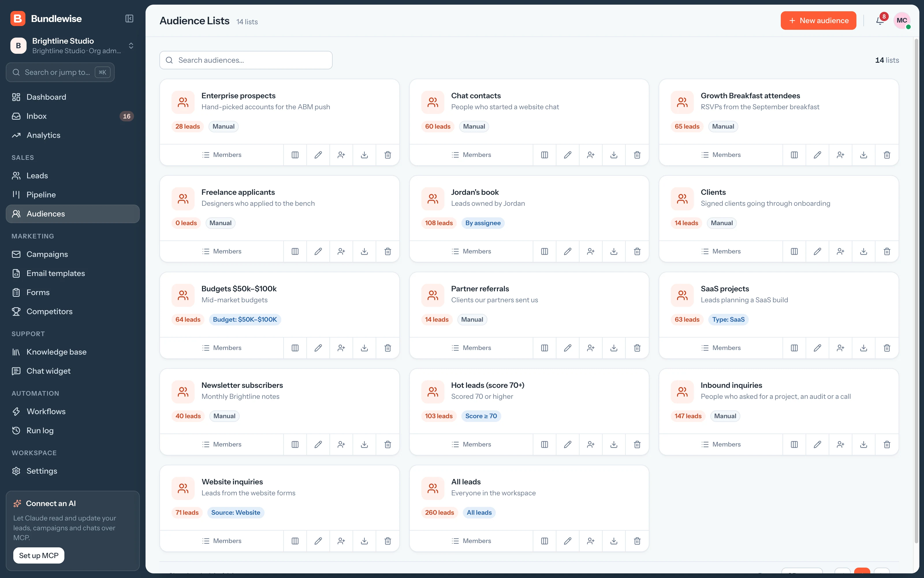
Task: Click the 147 leads badge
Action: (x=688, y=416)
